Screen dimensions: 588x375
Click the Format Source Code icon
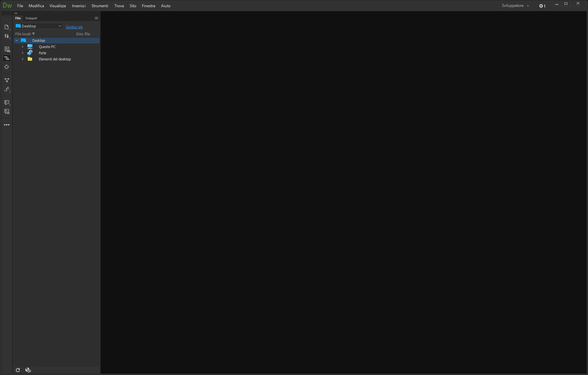click(7, 89)
